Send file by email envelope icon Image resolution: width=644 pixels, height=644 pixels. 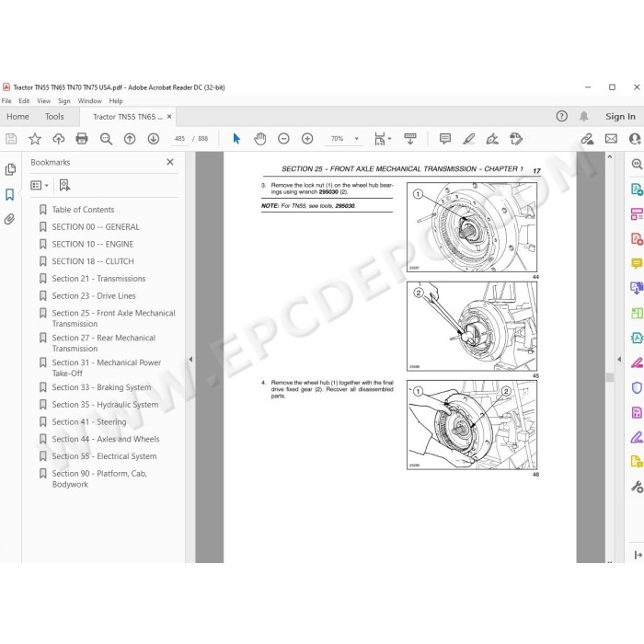[611, 139]
